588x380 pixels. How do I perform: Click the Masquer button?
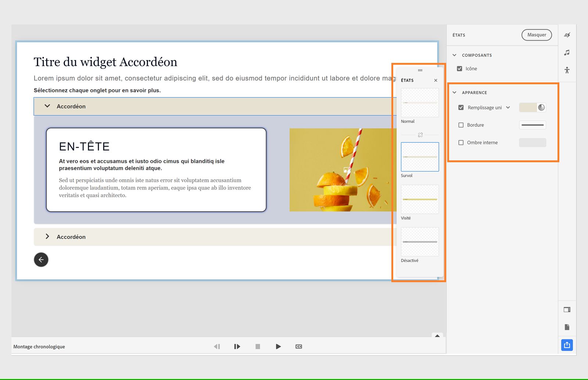coord(537,35)
